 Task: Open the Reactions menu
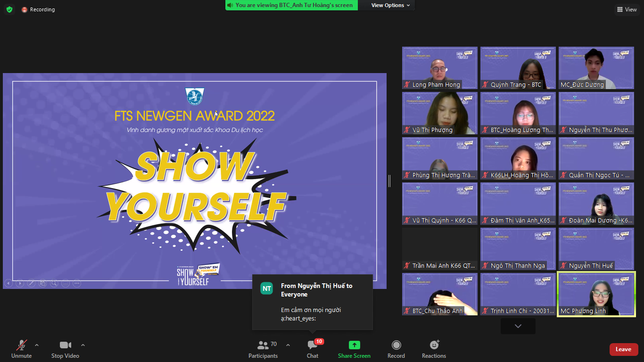click(x=434, y=346)
